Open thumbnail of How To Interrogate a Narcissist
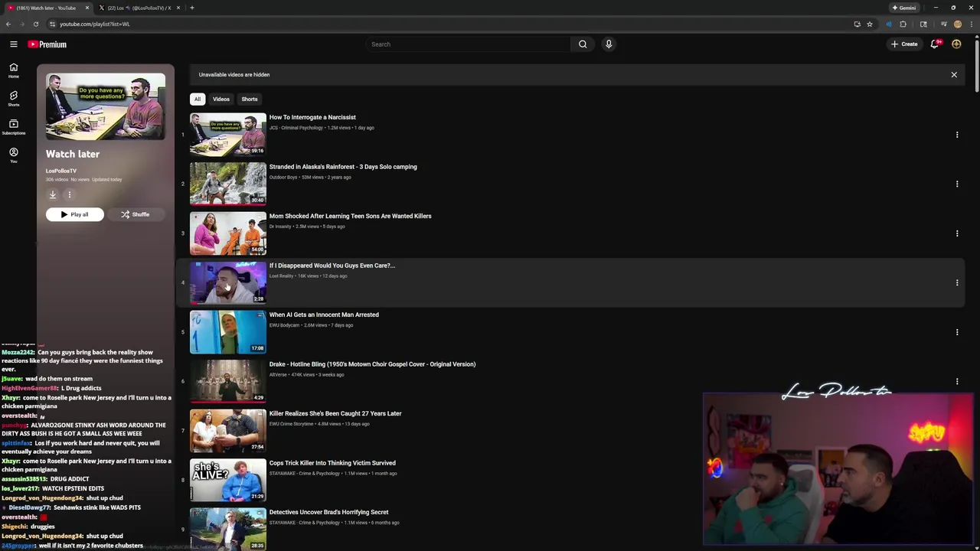The image size is (980, 551). point(228,134)
